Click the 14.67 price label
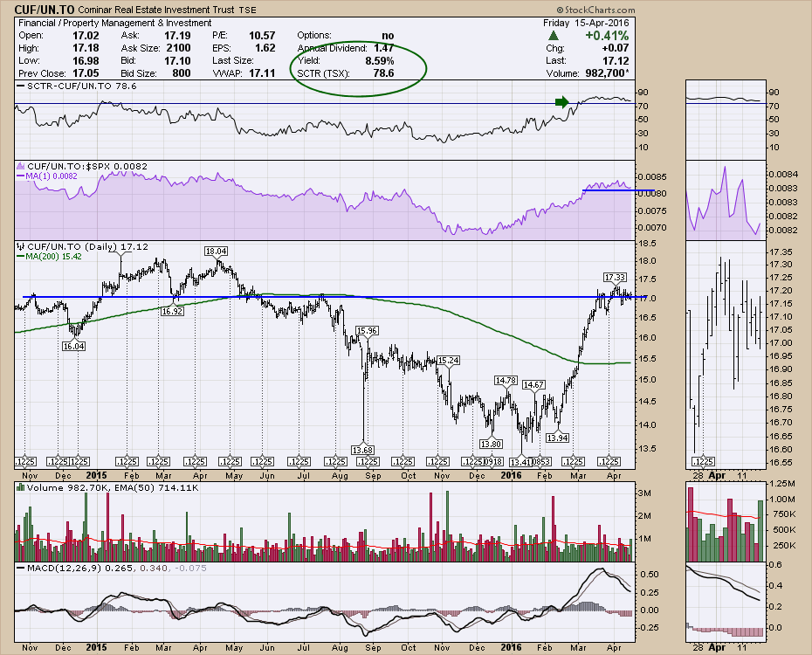 (533, 385)
